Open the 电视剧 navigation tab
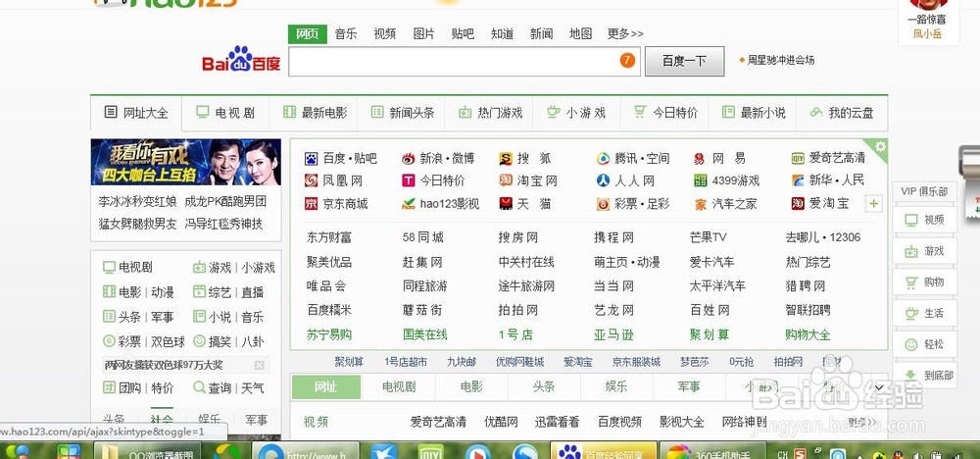Image resolution: width=980 pixels, height=459 pixels. [225, 113]
